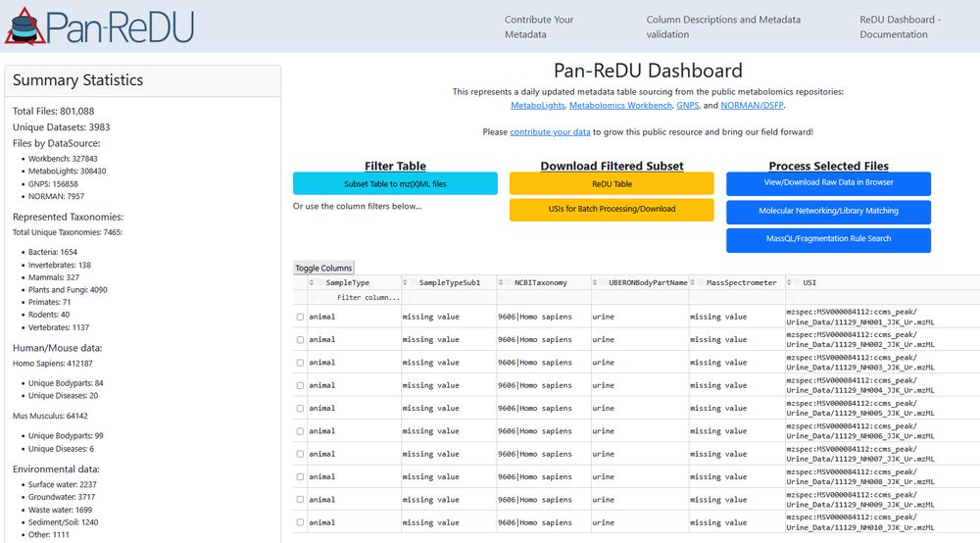Click the Toggle Columns button
The image size is (980, 543).
pos(323,268)
